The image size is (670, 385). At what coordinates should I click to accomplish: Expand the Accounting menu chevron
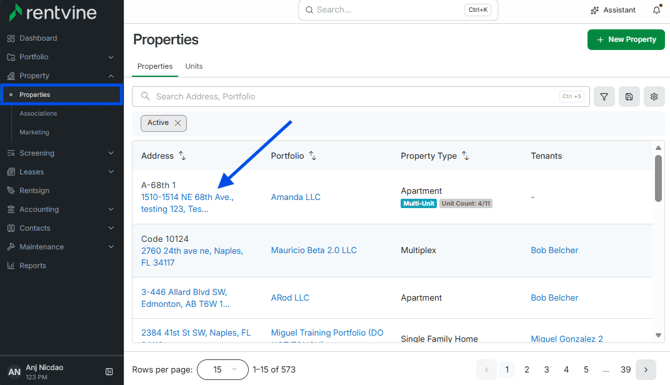click(111, 209)
